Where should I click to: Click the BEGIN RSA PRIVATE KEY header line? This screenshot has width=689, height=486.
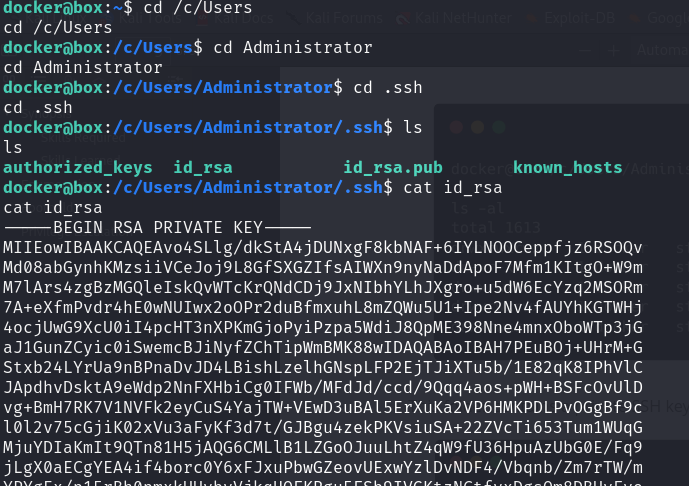click(157, 228)
